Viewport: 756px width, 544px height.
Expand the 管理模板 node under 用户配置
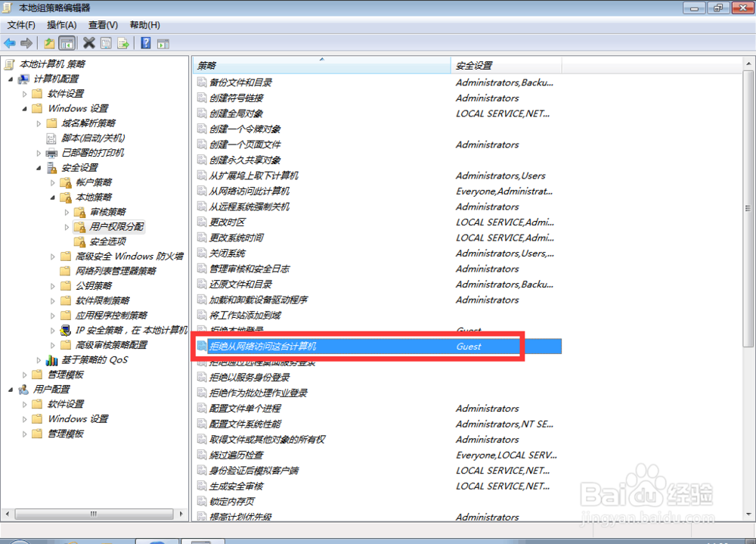25,434
